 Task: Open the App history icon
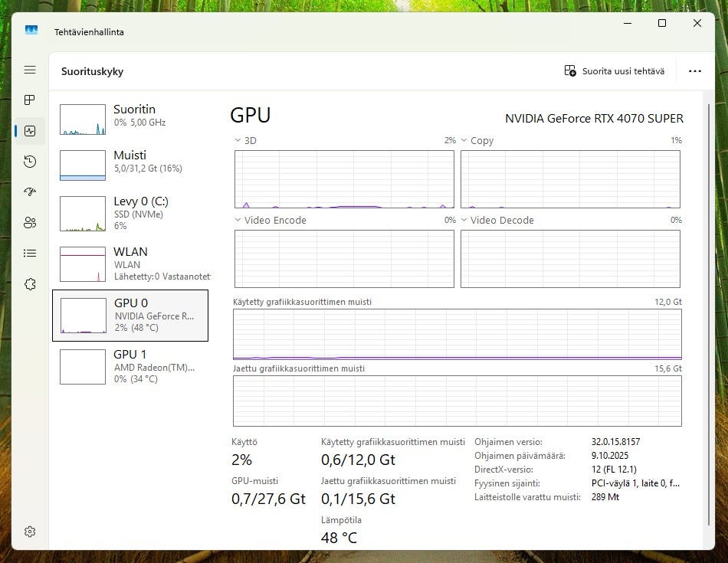(x=30, y=162)
